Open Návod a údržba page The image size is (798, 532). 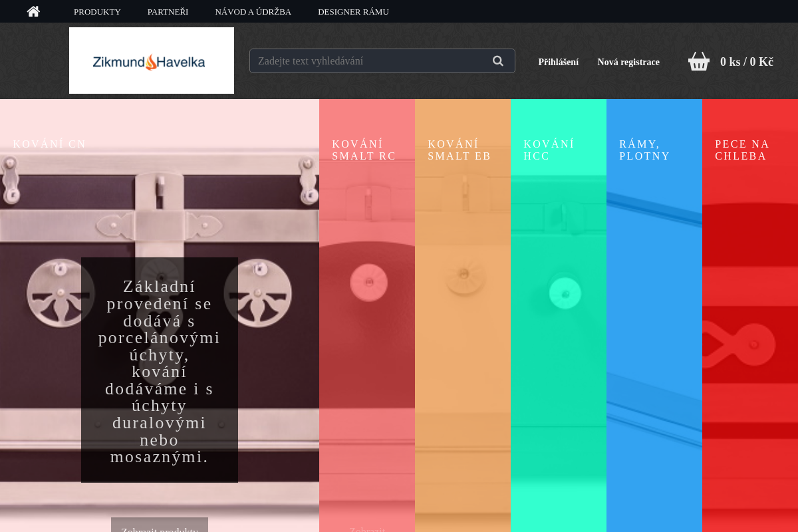pos(253,12)
